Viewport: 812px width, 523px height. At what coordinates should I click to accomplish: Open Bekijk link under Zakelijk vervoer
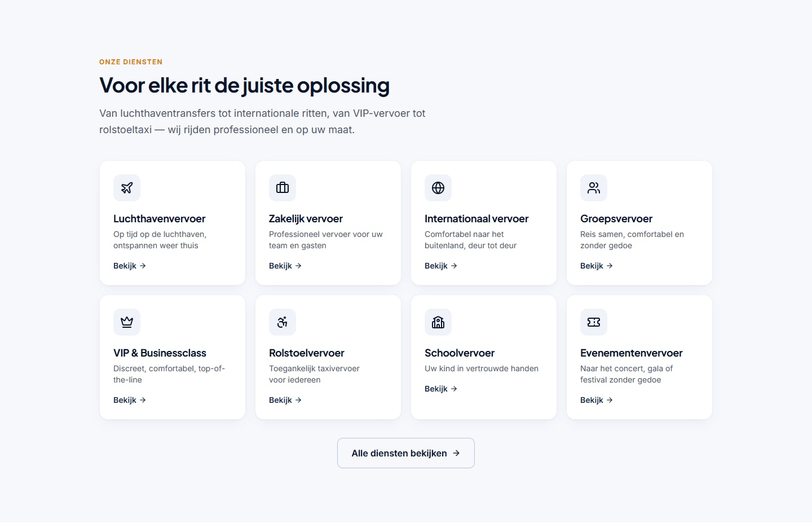[285, 266]
